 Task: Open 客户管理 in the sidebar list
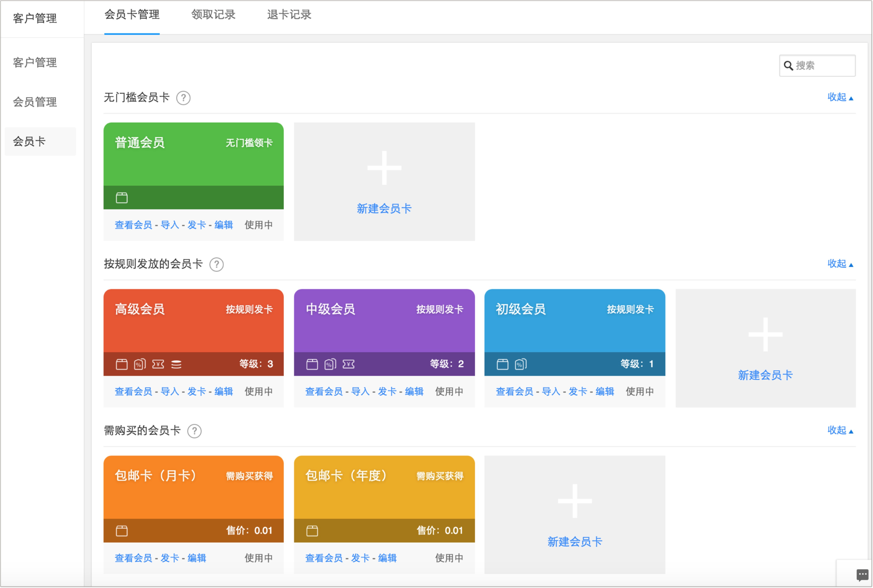[x=35, y=62]
